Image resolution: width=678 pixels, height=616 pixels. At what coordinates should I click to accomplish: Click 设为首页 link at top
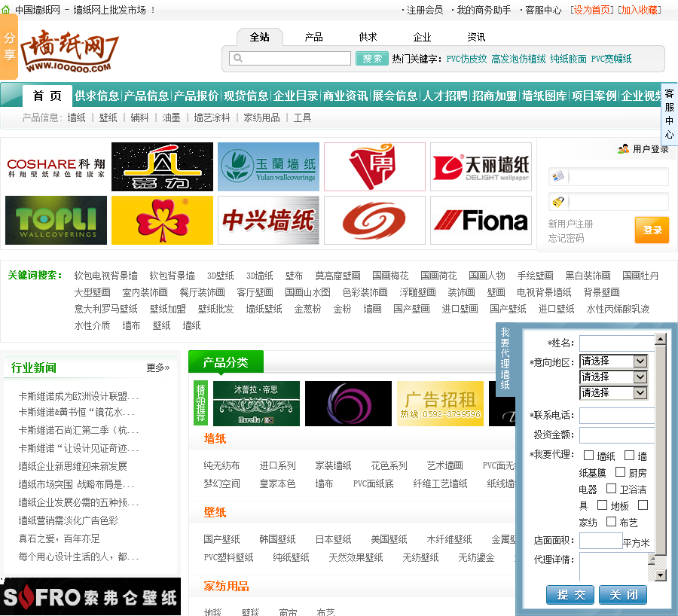[591, 10]
